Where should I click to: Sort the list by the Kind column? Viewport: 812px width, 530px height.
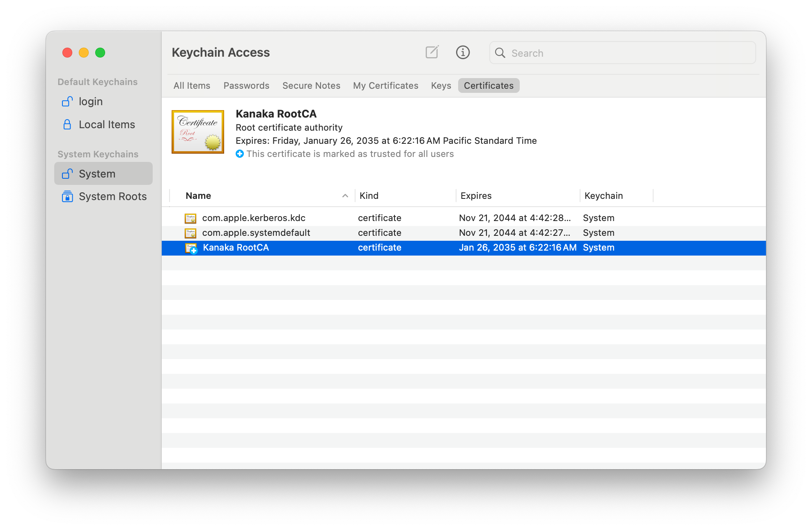(369, 196)
